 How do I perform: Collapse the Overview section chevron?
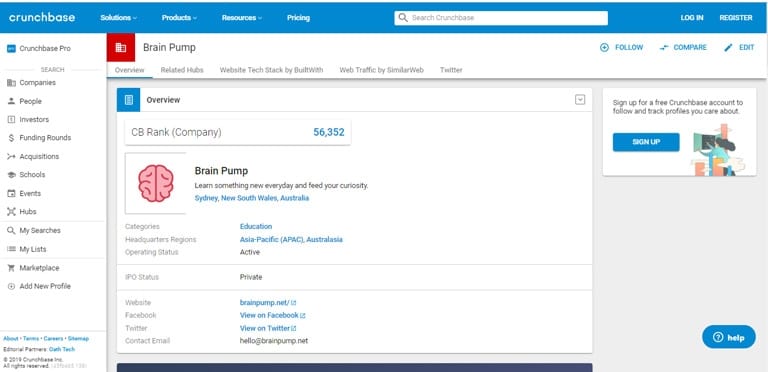[580, 100]
